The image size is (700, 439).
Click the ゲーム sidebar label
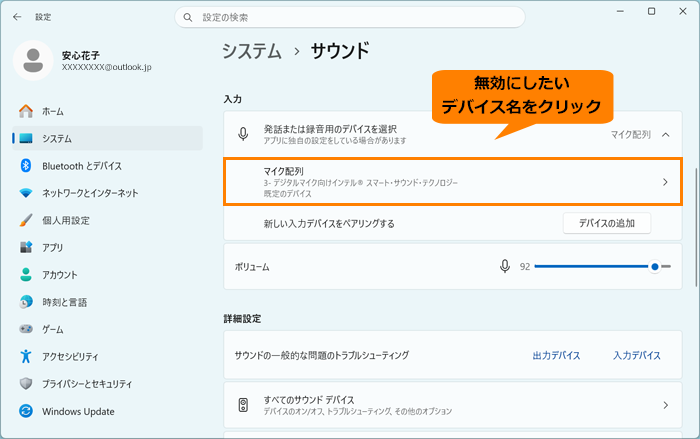point(53,330)
